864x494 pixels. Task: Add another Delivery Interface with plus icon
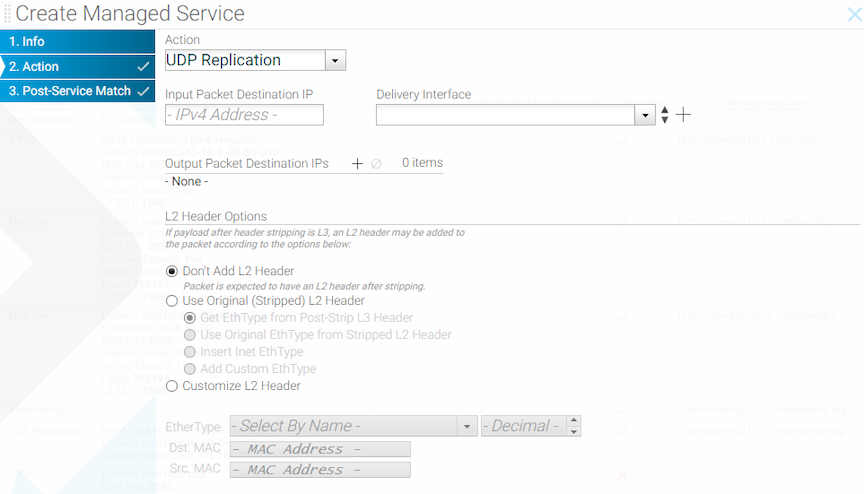click(x=683, y=115)
